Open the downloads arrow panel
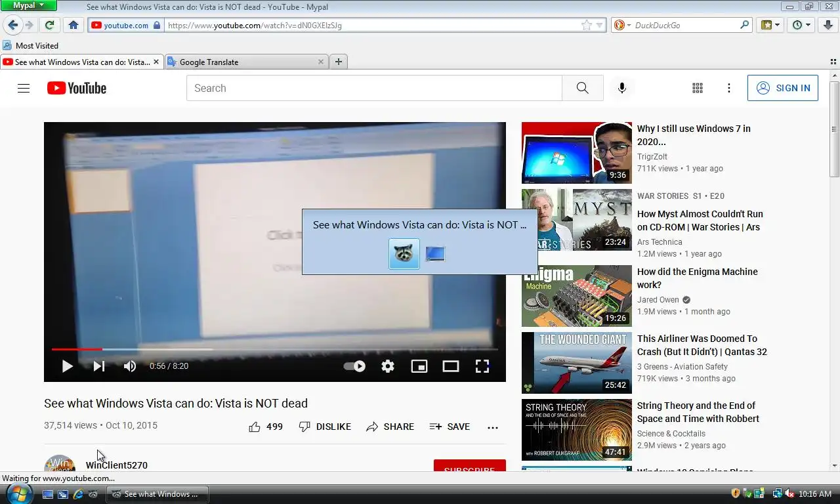Viewport: 840px width, 504px height. [827, 25]
